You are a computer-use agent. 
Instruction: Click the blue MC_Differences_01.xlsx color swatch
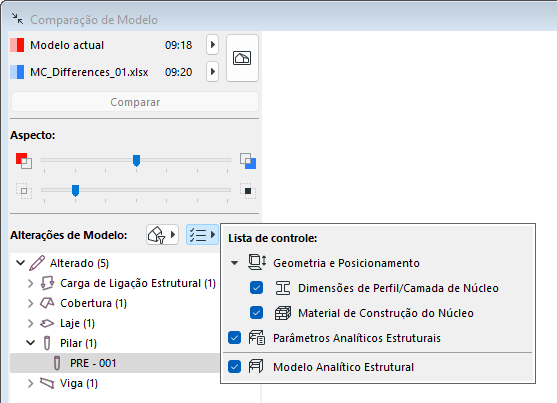[17, 72]
